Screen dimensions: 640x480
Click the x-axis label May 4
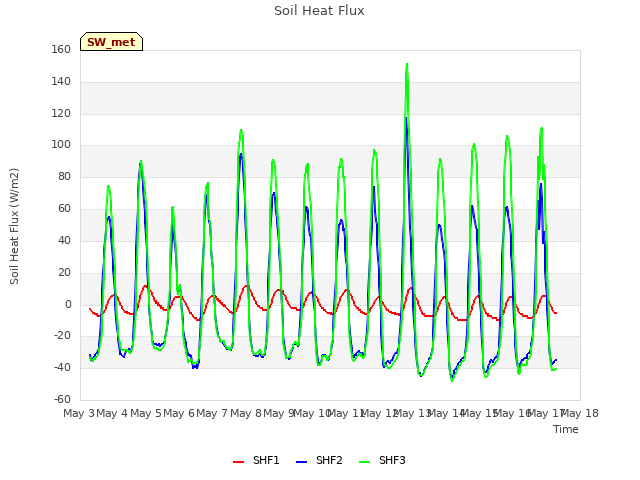[x=112, y=413]
